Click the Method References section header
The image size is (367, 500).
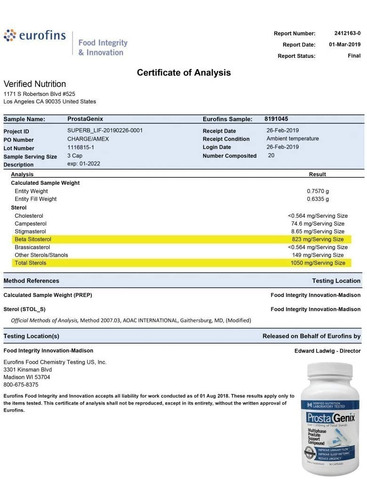(31, 281)
